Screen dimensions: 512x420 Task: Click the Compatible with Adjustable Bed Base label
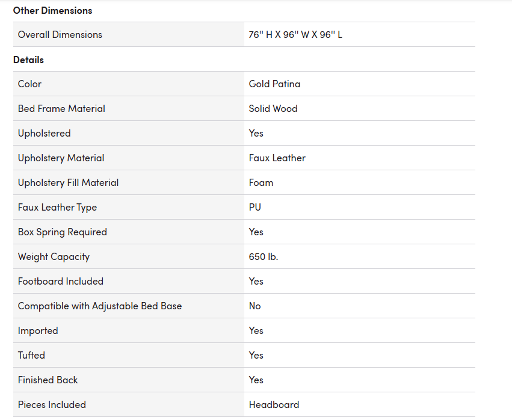pyautogui.click(x=100, y=306)
